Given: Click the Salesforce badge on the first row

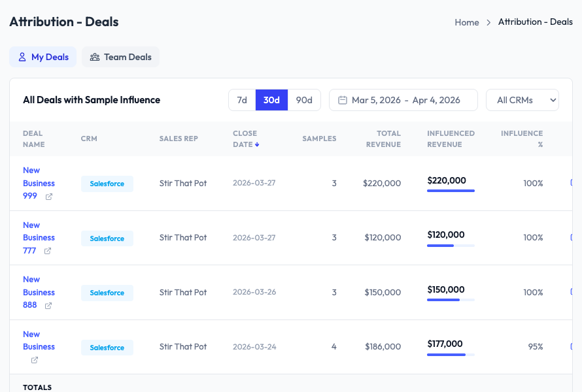Looking at the screenshot, I should point(107,184).
